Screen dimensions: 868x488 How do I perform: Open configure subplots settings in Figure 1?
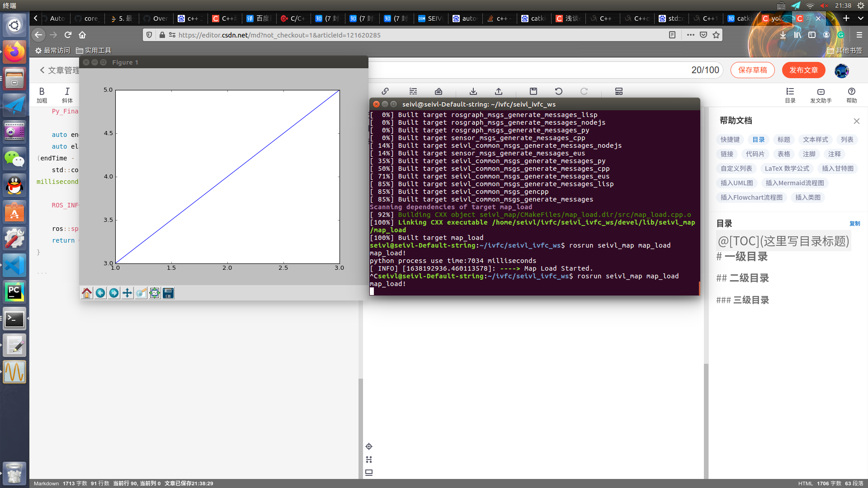pos(155,293)
